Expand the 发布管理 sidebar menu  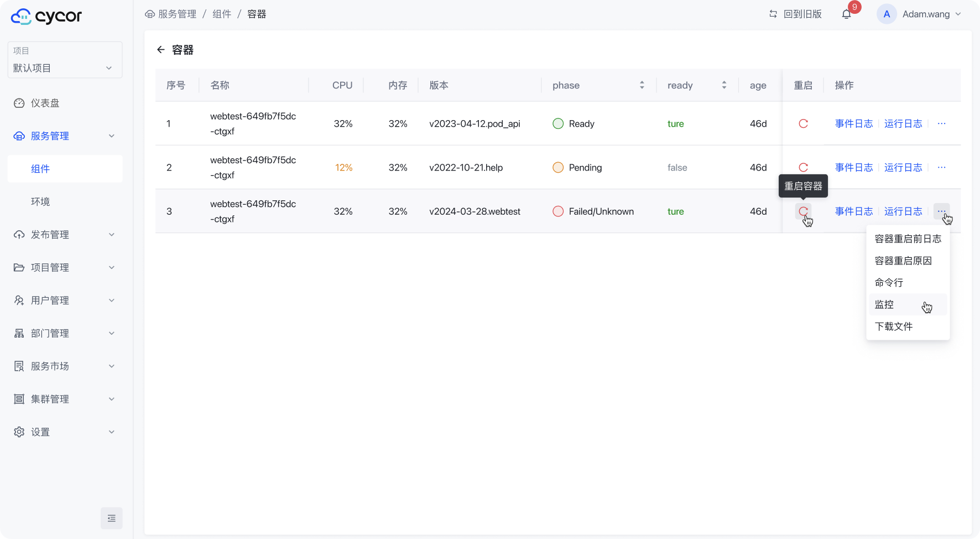(x=65, y=235)
